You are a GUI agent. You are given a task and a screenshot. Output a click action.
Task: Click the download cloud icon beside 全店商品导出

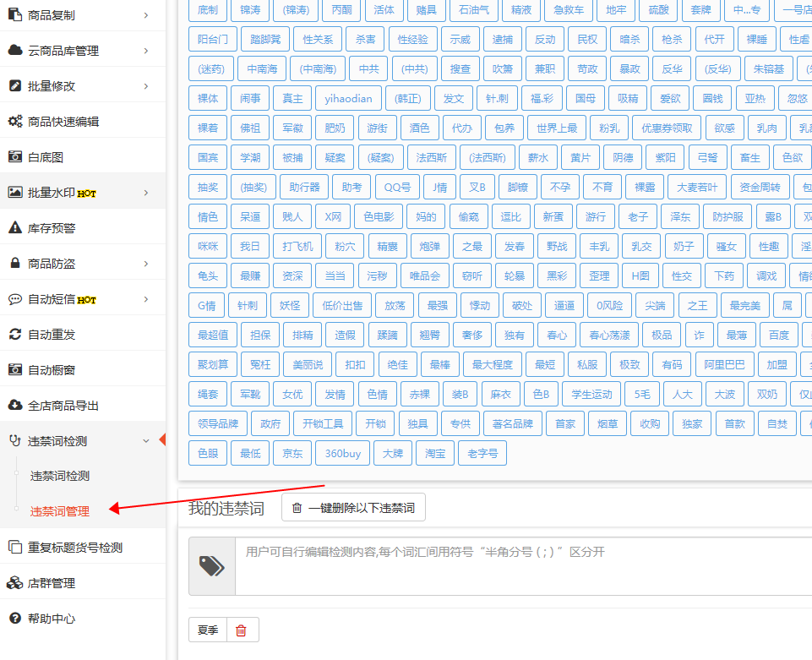point(15,405)
